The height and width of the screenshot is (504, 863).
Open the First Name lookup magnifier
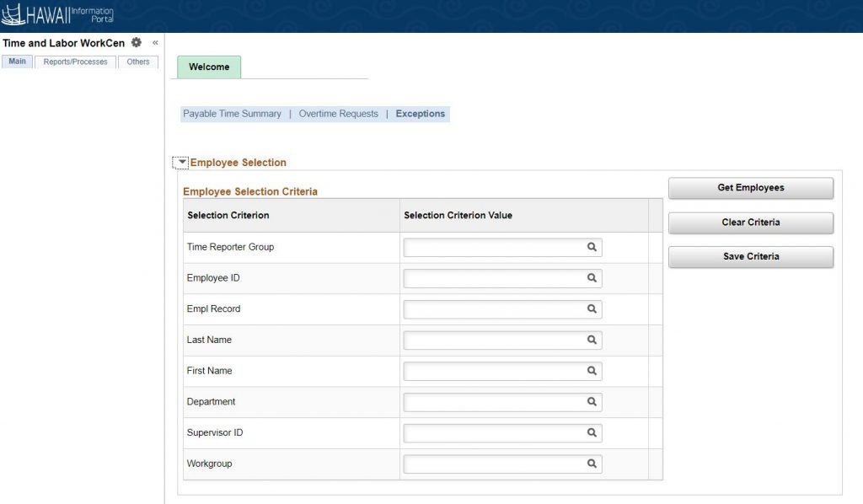pos(592,371)
